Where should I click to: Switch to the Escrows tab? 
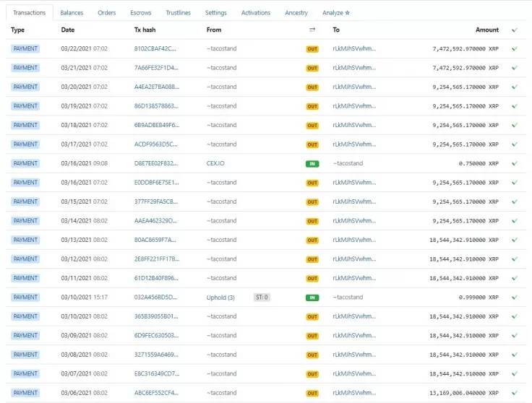point(140,13)
